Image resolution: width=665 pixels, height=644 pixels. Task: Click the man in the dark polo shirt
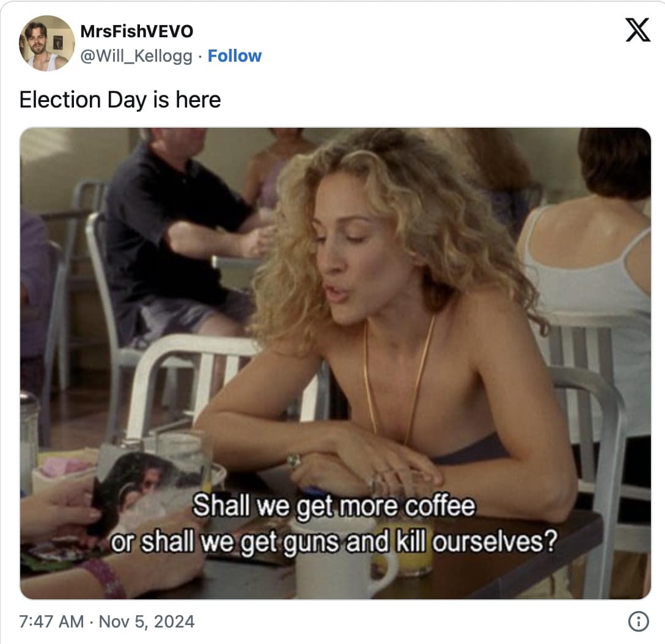pyautogui.click(x=178, y=238)
